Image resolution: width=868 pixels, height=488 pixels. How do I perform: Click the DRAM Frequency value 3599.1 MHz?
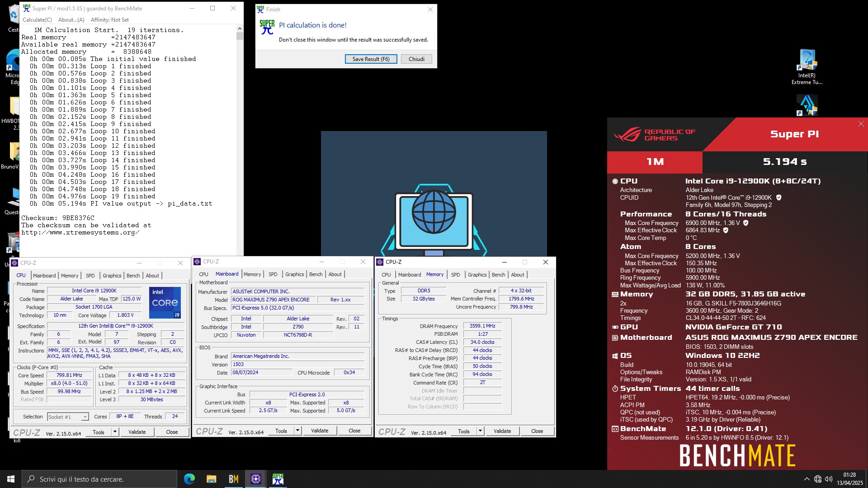[482, 326]
